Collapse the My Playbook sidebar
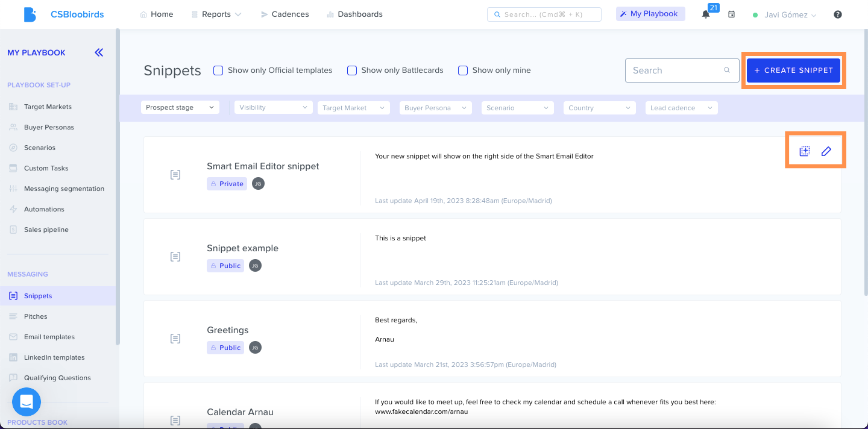Viewport: 868px width, 429px height. coord(99,52)
